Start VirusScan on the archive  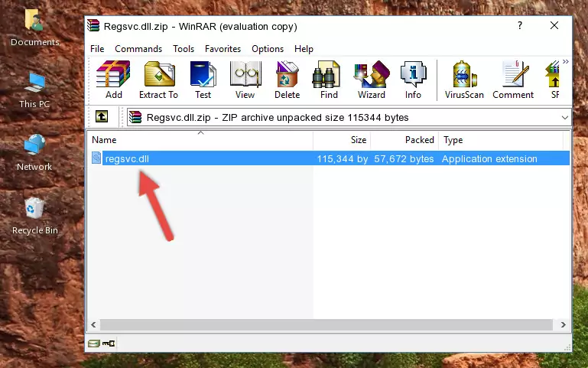(464, 80)
